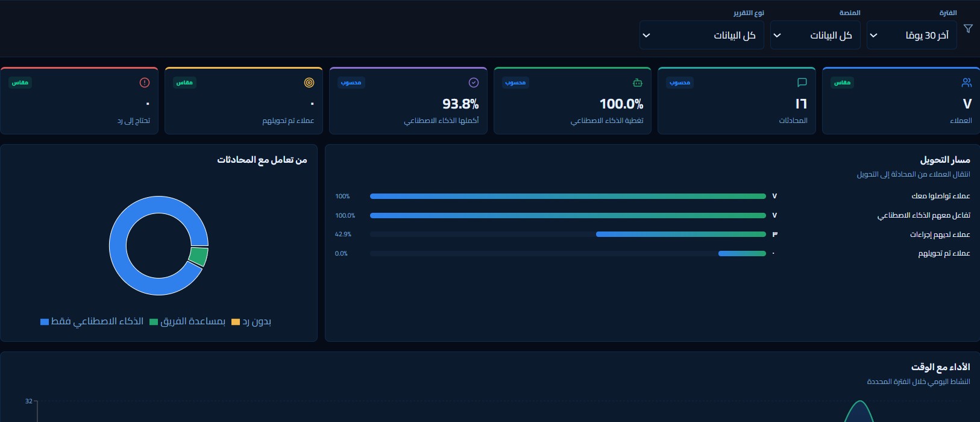The image size is (980, 422).
Task: Click the عملاء تواصلوا معك funnel row label
Action: [941, 196]
